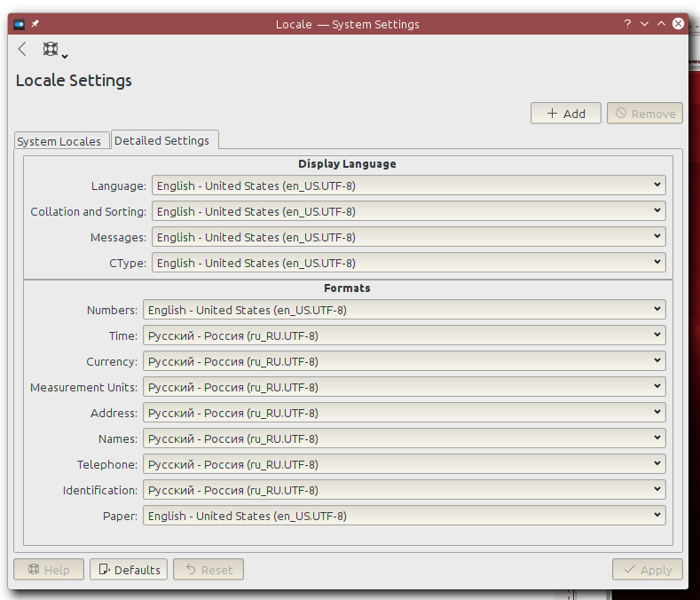Expand the Collation and Sorting dropdown
The width and height of the screenshot is (700, 600).
[x=408, y=211]
